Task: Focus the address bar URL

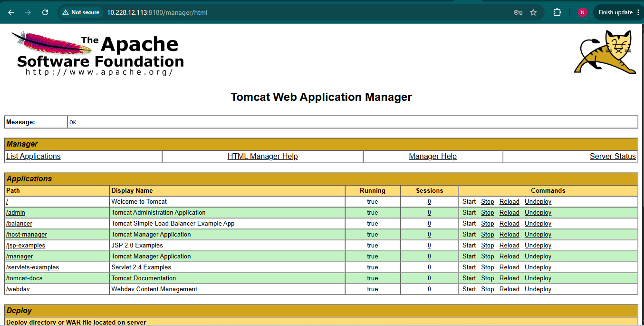Action: 157,12
